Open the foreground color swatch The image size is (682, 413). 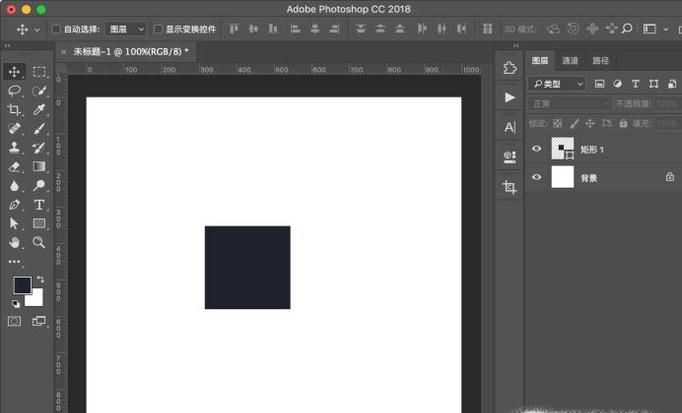click(21, 285)
